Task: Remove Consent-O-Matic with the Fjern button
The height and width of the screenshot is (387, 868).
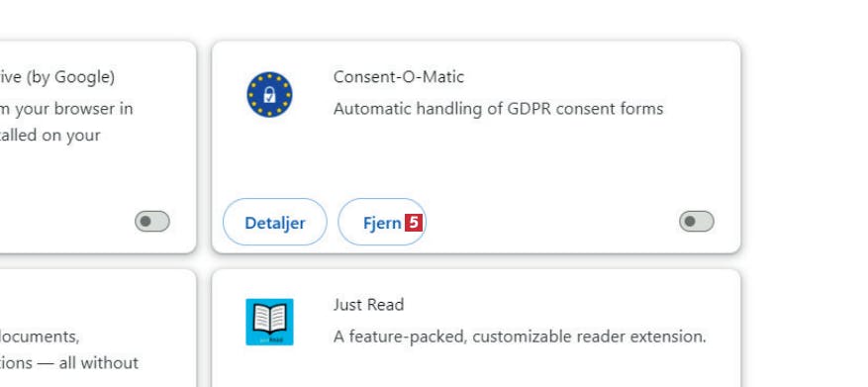Action: 382,222
